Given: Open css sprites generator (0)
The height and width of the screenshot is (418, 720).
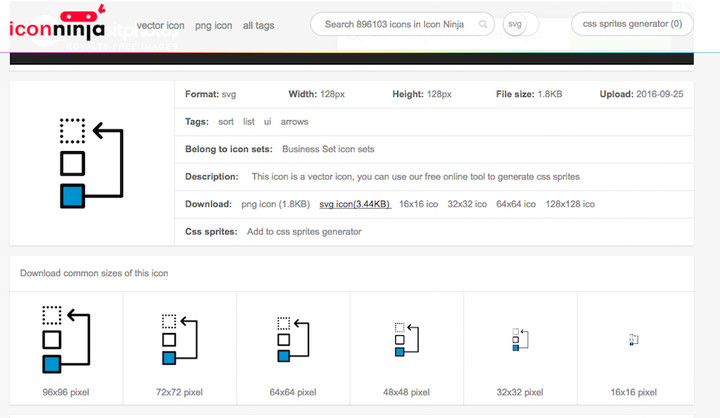Looking at the screenshot, I should point(632,24).
